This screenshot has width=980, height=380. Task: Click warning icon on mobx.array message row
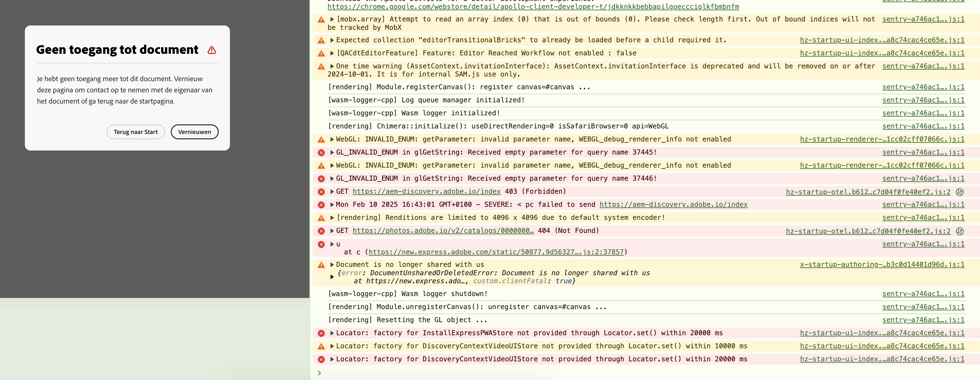coord(321,19)
